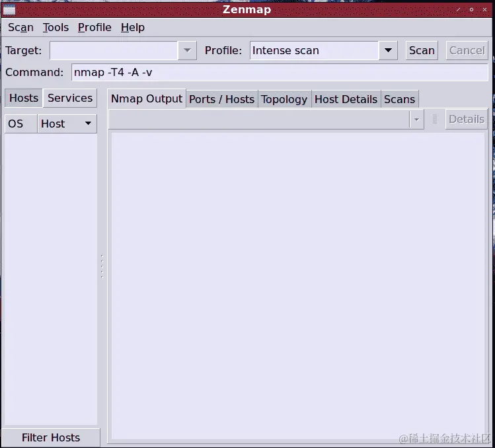This screenshot has width=495, height=448.
Task: Click the Cancel button
Action: [x=467, y=50]
